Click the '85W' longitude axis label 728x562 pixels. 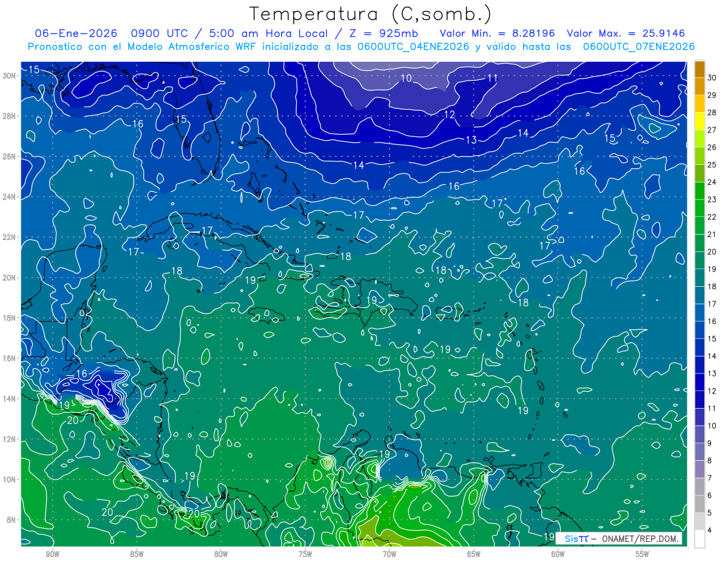coord(136,555)
